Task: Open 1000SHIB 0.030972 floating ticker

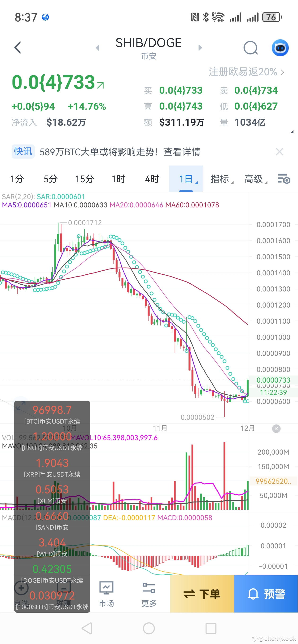Action: [x=52, y=600]
